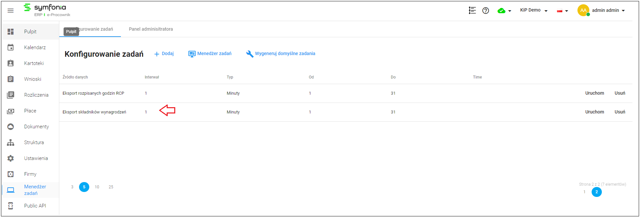Viewport: 644px width, 220px height.
Task: Expand the cloud status dropdown arrow
Action: (510, 11)
